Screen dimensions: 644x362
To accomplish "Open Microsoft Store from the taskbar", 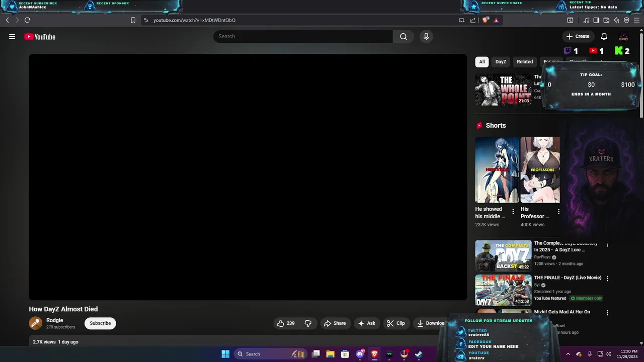I will tap(345, 354).
